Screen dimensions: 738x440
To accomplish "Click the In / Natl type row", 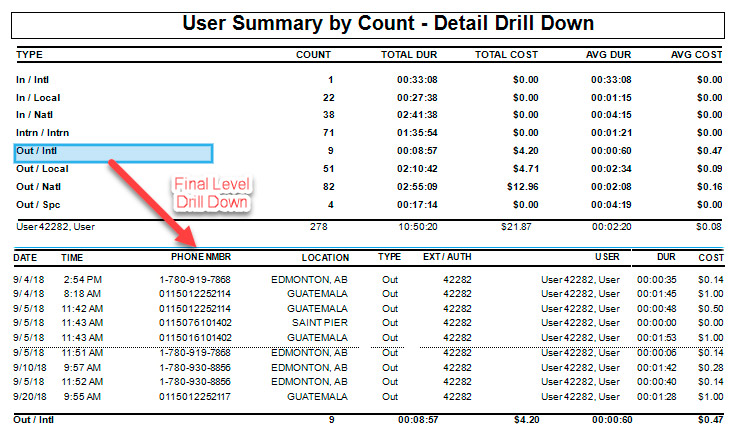I will coord(35,115).
